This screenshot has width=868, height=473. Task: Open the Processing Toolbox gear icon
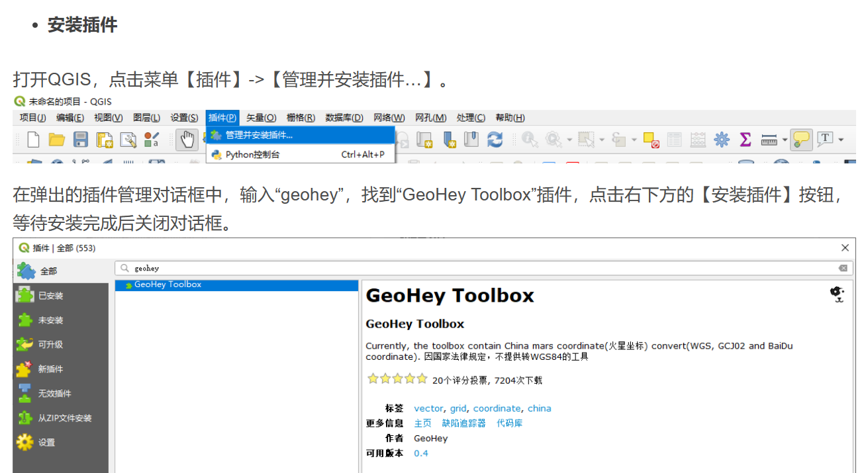[x=722, y=140]
